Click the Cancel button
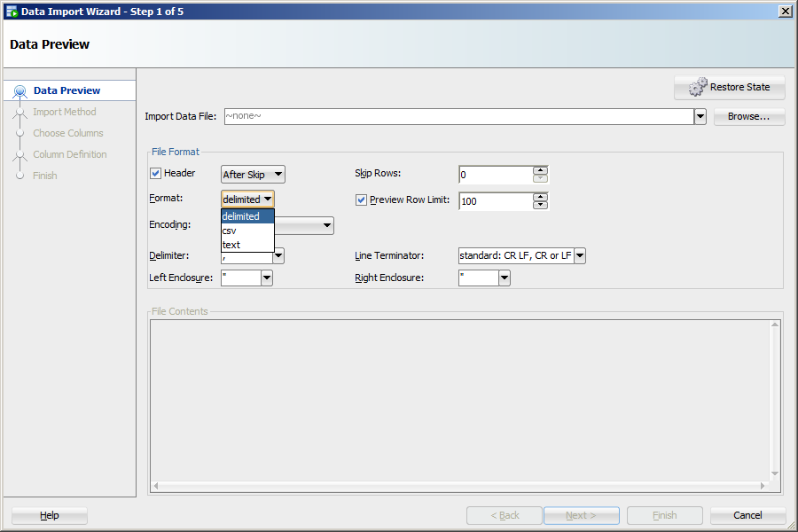Screen dimensions: 798x532 point(747,516)
